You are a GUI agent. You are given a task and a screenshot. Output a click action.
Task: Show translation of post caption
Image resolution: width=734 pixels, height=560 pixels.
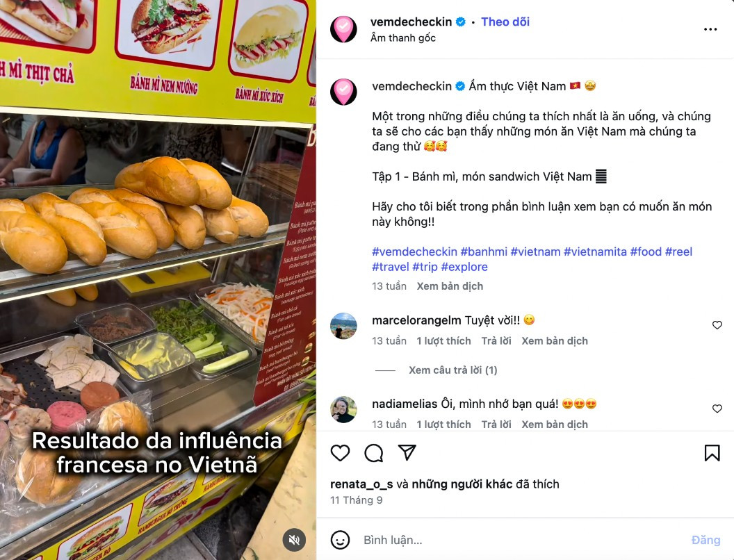[450, 286]
